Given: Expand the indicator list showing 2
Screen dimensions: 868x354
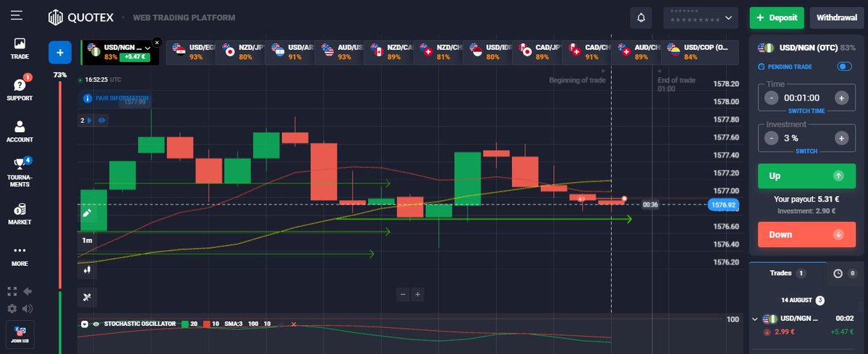Looking at the screenshot, I should [x=86, y=121].
